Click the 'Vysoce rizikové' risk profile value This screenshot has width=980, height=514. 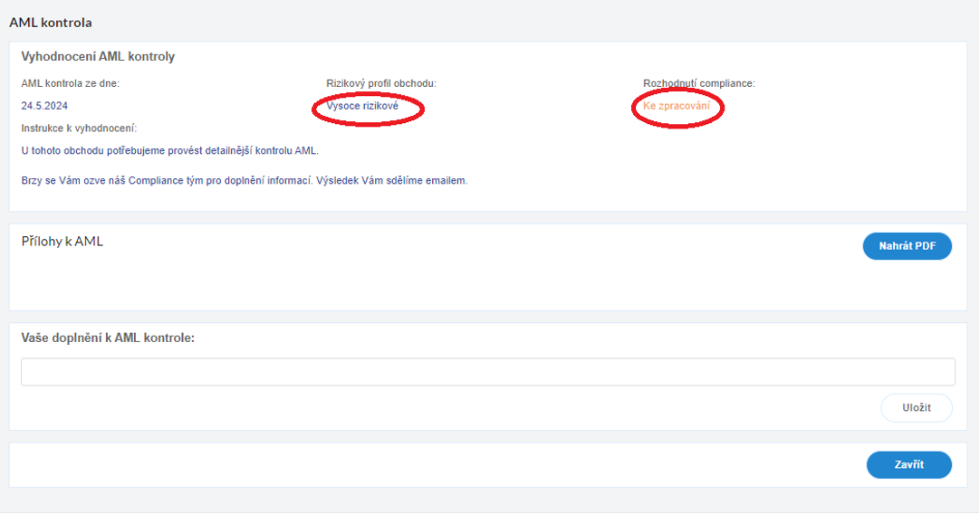(362, 106)
